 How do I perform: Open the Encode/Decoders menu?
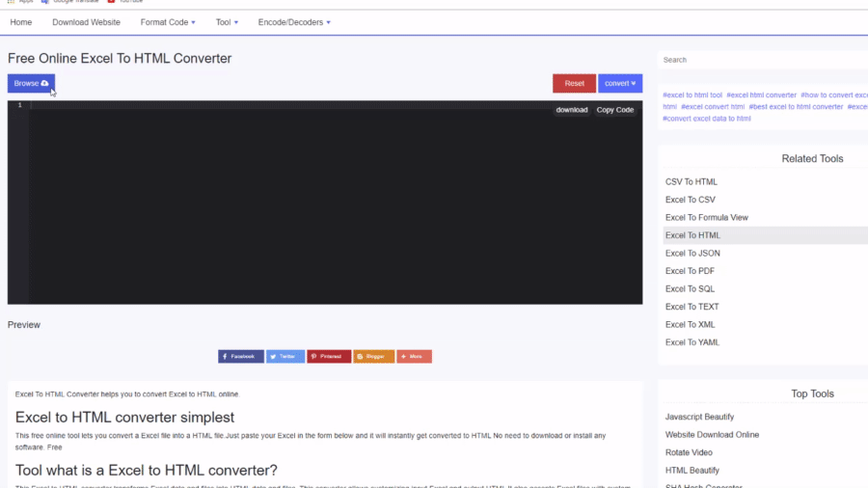point(293,22)
